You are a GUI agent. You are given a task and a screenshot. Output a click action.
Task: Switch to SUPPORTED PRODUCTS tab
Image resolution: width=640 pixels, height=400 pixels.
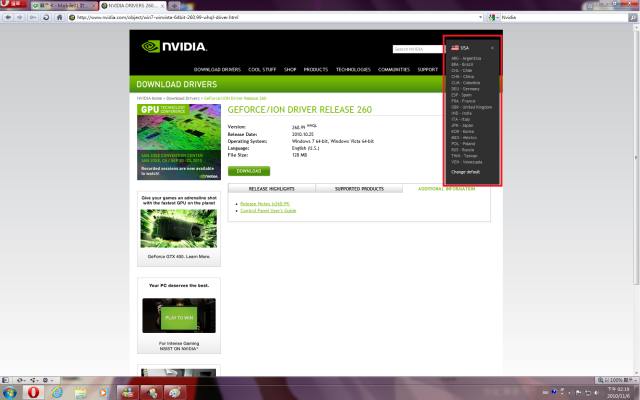click(359, 189)
